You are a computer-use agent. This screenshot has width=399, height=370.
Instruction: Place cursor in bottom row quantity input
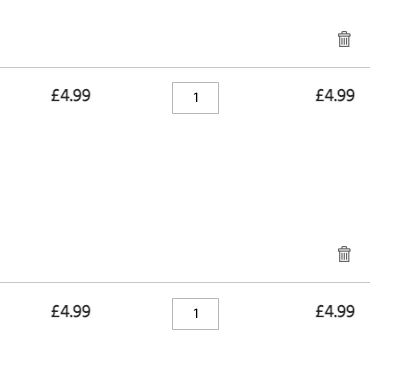click(x=195, y=314)
